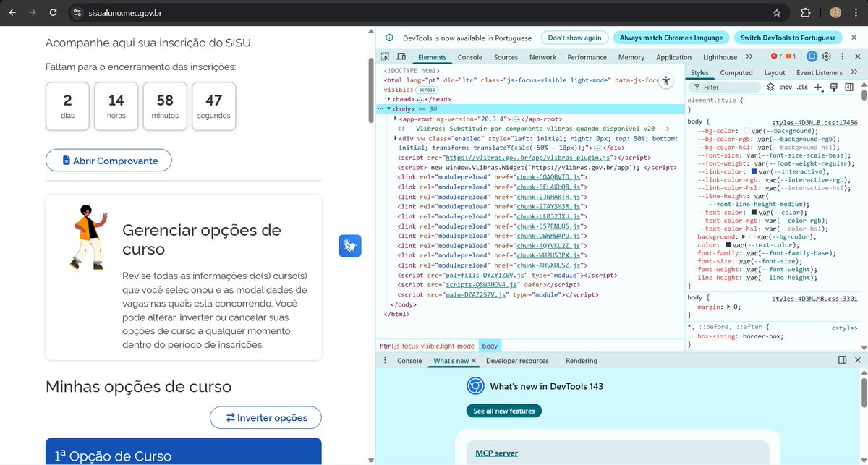Switch to the Sources panel

[x=506, y=57]
